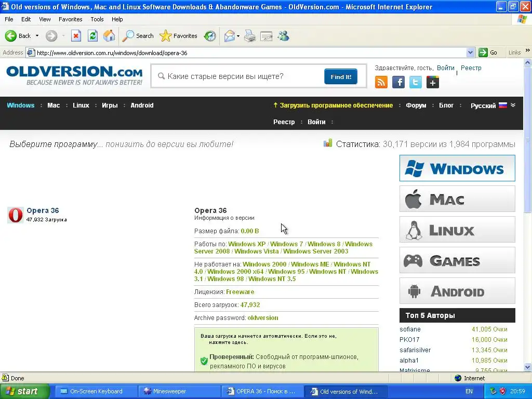Viewport: 532px width, 399px height.
Task: Click the grey Forward arrow button
Action: tap(51, 36)
